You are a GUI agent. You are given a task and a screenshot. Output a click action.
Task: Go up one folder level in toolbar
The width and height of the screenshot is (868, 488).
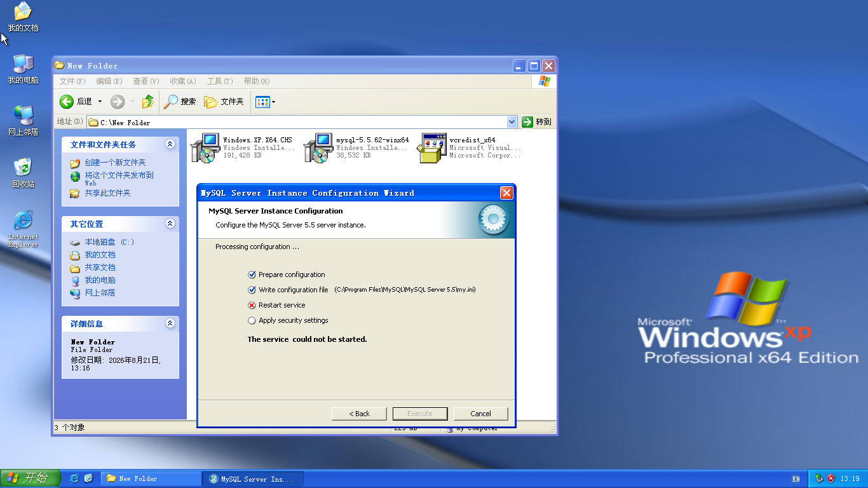148,102
